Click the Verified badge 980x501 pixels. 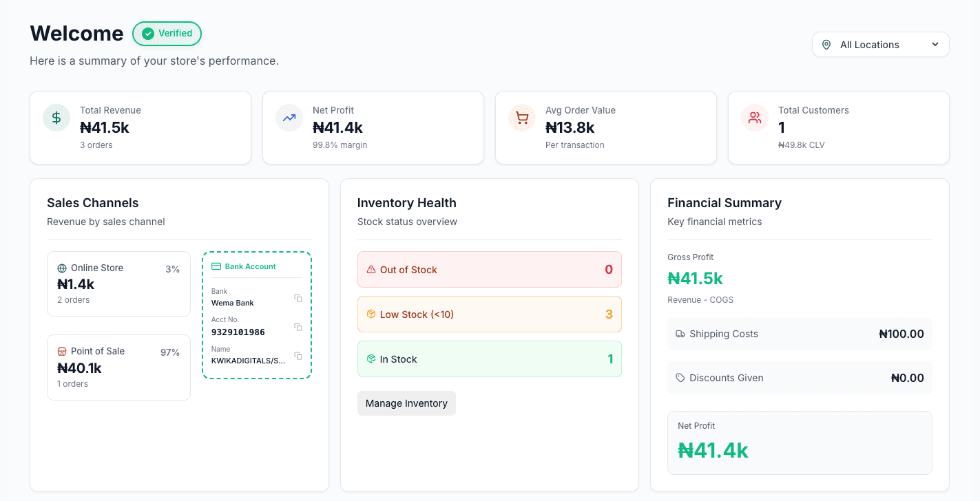click(x=167, y=34)
